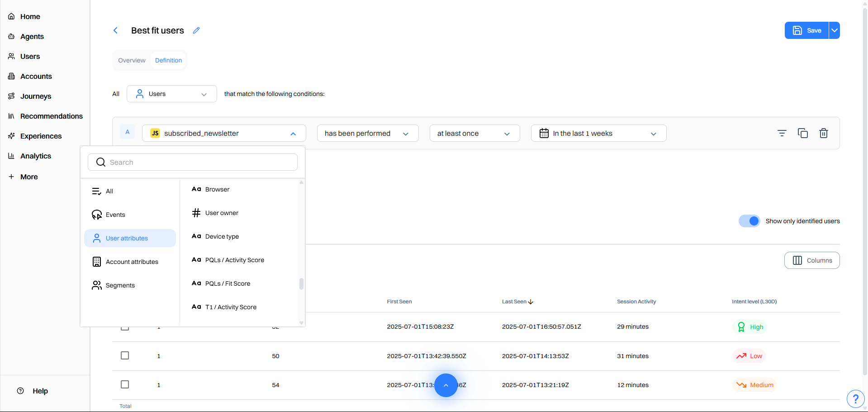Select the User attributes category
This screenshot has height=412, width=868.
click(130, 238)
